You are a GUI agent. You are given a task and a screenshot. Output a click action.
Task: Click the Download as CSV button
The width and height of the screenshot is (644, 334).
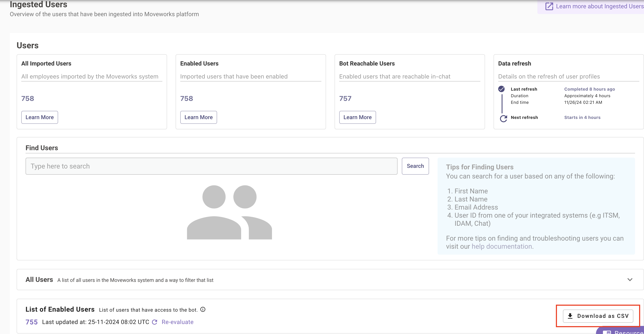[598, 316]
